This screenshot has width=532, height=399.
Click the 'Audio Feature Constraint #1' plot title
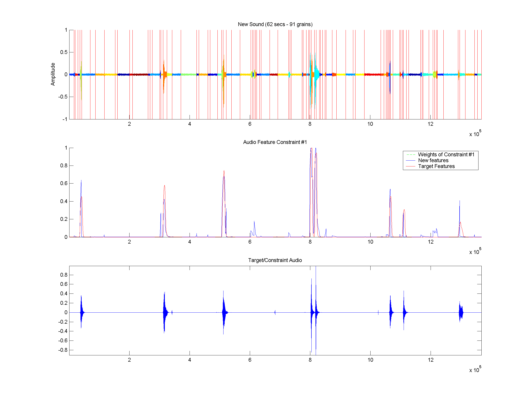[275, 142]
